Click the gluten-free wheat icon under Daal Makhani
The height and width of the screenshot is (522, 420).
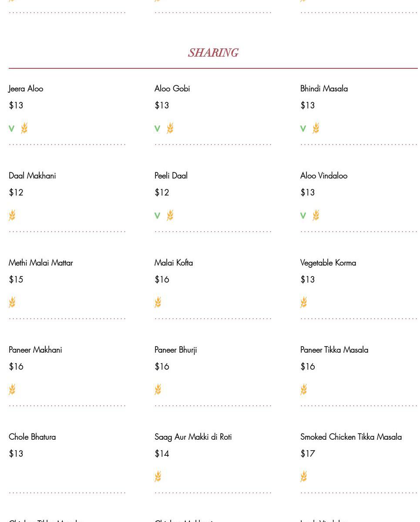point(12,215)
